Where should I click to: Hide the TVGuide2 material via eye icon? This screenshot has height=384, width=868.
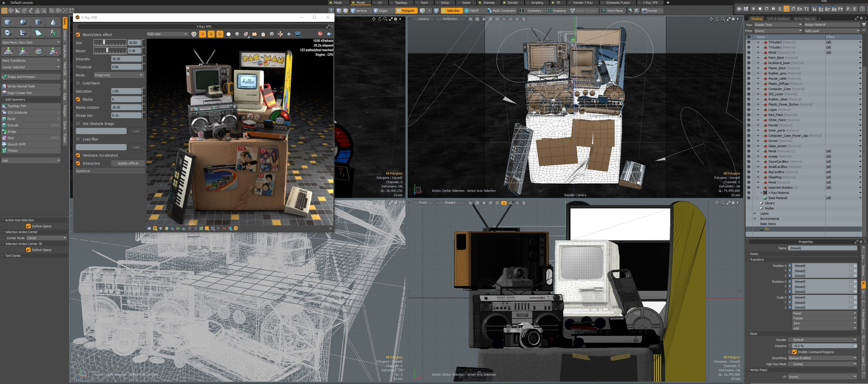(x=748, y=42)
